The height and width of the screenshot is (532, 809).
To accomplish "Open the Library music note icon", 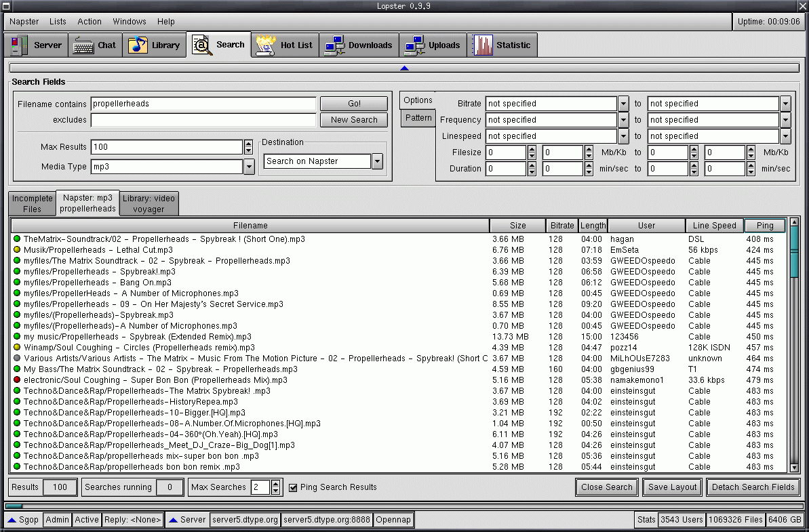I will pos(138,45).
